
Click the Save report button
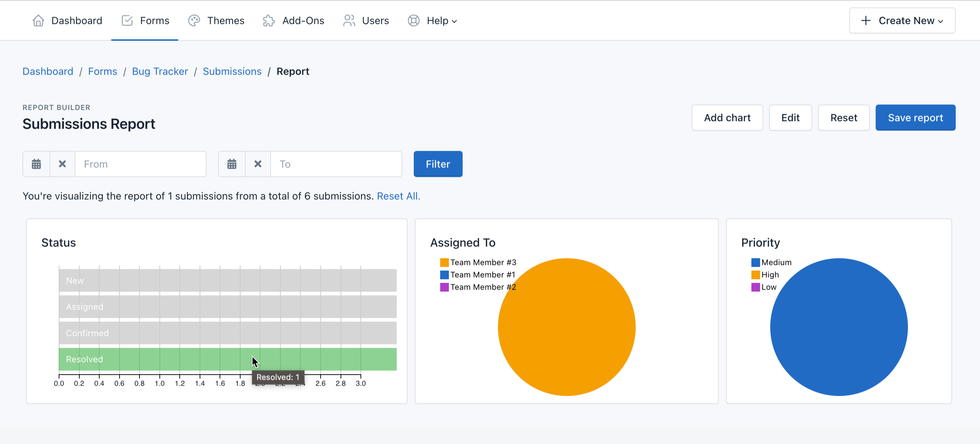915,117
